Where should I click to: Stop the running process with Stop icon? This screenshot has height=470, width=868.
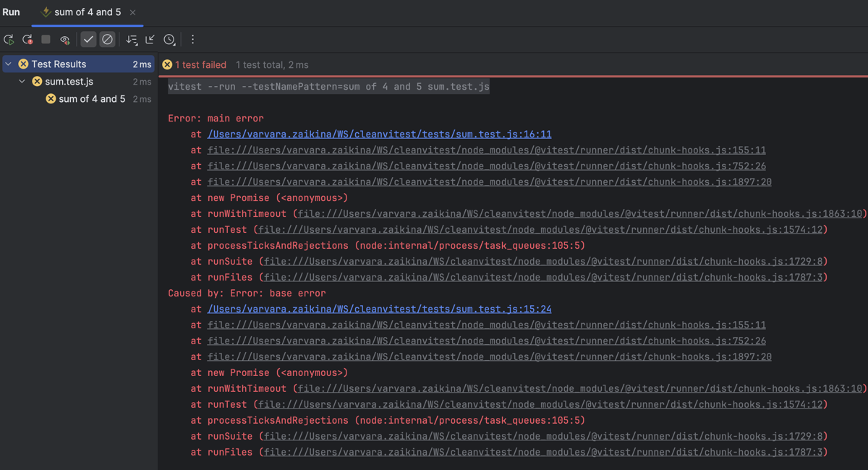tap(46, 39)
